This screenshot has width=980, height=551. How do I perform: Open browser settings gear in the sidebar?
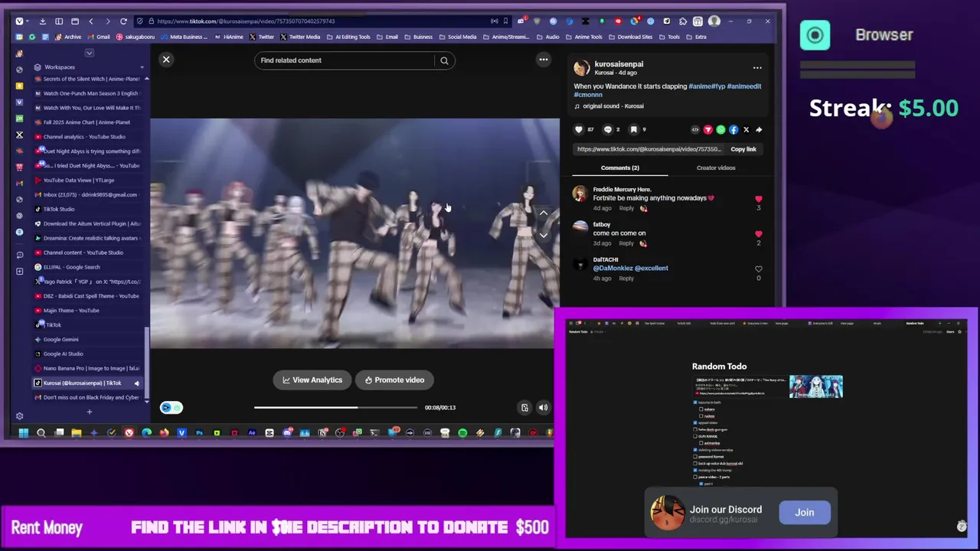19,416
